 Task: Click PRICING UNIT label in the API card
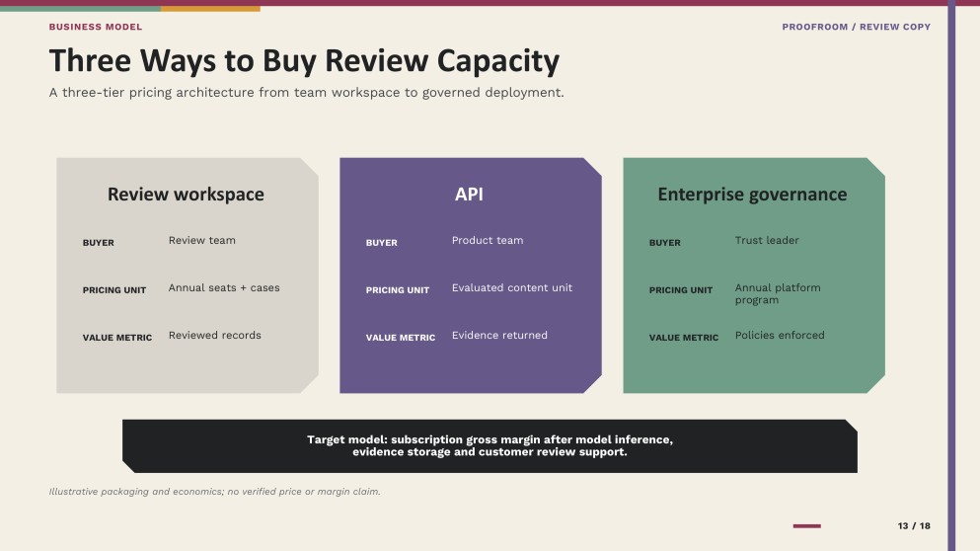398,290
